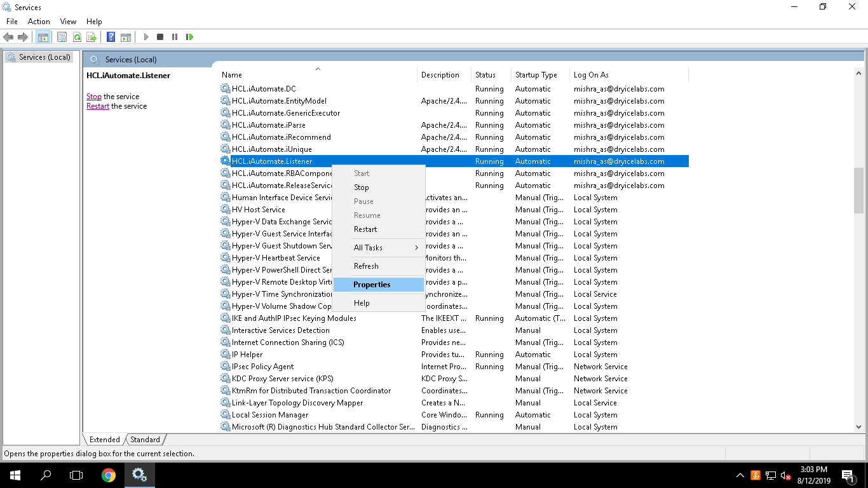Screen dimensions: 868x488
Task: Select Properties in the context menu
Action: point(372,285)
